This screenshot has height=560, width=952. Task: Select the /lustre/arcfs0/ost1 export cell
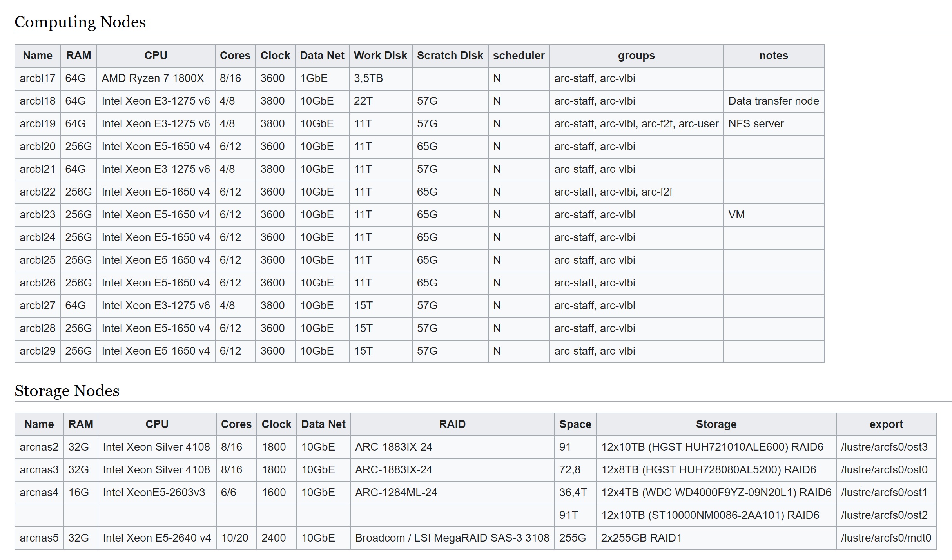(x=886, y=493)
